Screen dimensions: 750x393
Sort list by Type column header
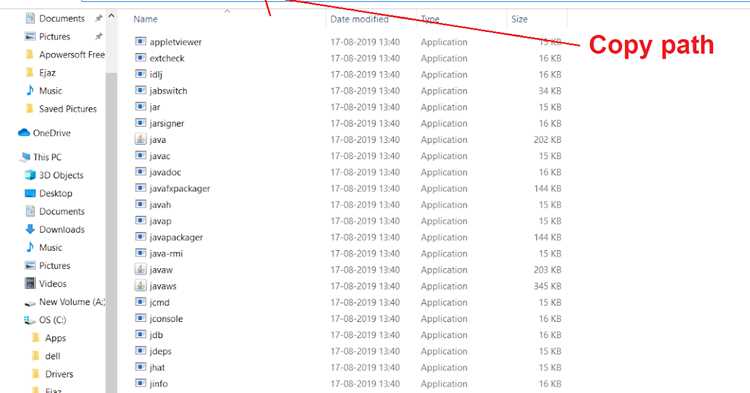(x=430, y=19)
